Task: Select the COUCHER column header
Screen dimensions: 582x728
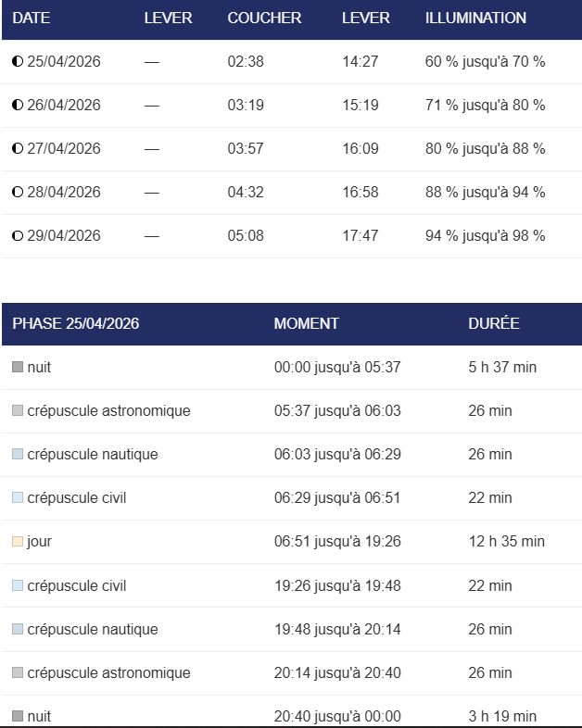Action: tap(264, 19)
